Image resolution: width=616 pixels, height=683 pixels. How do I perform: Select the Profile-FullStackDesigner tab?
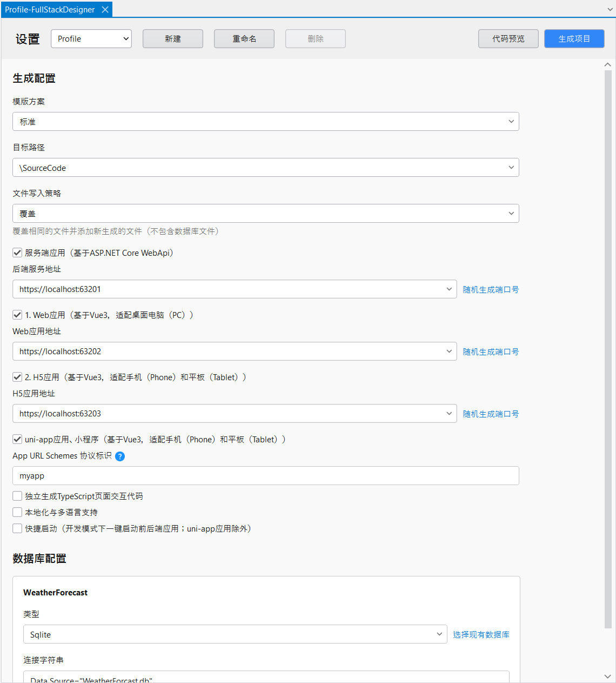(x=50, y=10)
